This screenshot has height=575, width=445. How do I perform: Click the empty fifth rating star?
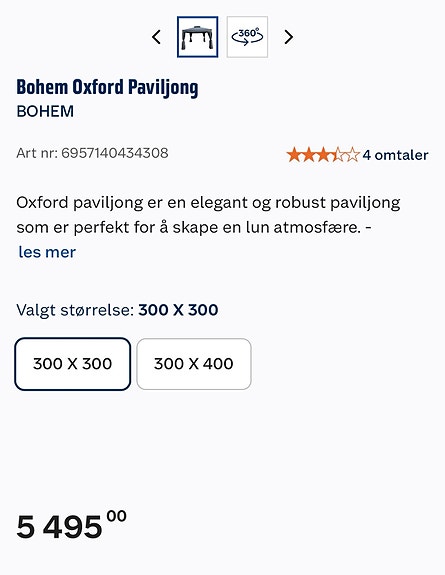353,155
